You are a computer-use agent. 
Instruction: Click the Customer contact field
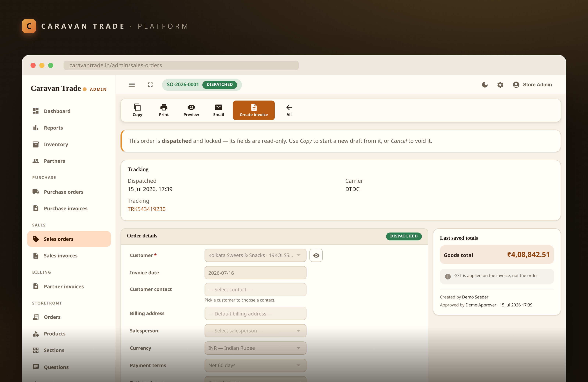tap(255, 289)
